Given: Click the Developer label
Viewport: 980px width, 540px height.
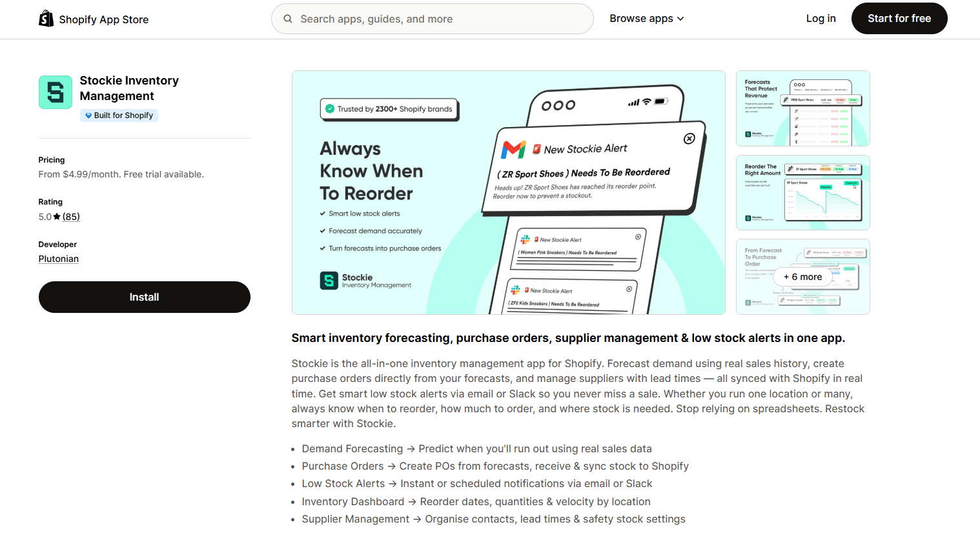Looking at the screenshot, I should 57,245.
